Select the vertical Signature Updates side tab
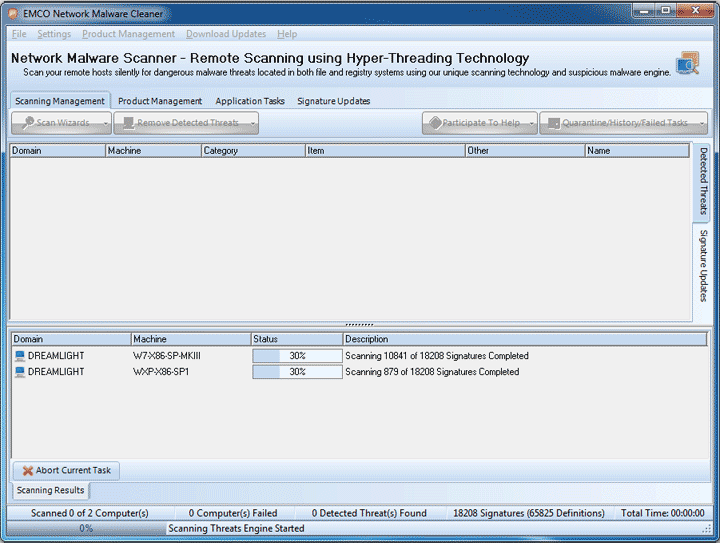The width and height of the screenshot is (720, 543). pos(703,266)
